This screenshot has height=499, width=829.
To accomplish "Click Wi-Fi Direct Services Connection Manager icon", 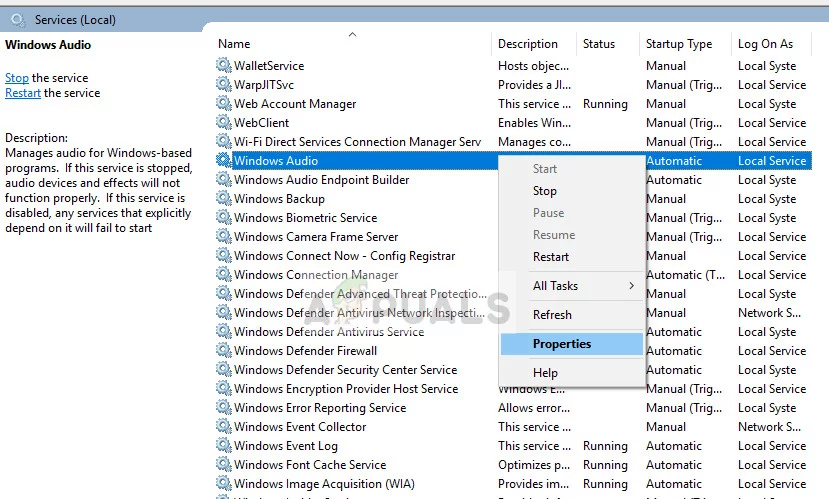I will click(224, 141).
